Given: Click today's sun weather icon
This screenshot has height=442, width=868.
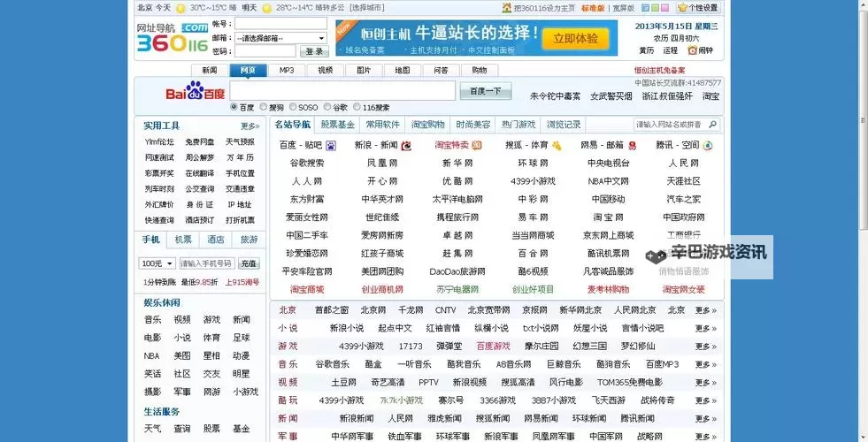Looking at the screenshot, I should 181,8.
